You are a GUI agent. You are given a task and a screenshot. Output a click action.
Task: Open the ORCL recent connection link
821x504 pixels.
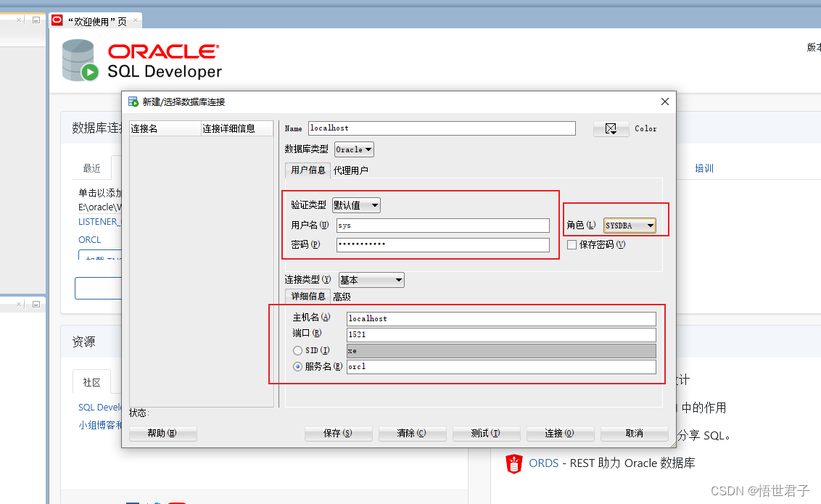pyautogui.click(x=89, y=240)
